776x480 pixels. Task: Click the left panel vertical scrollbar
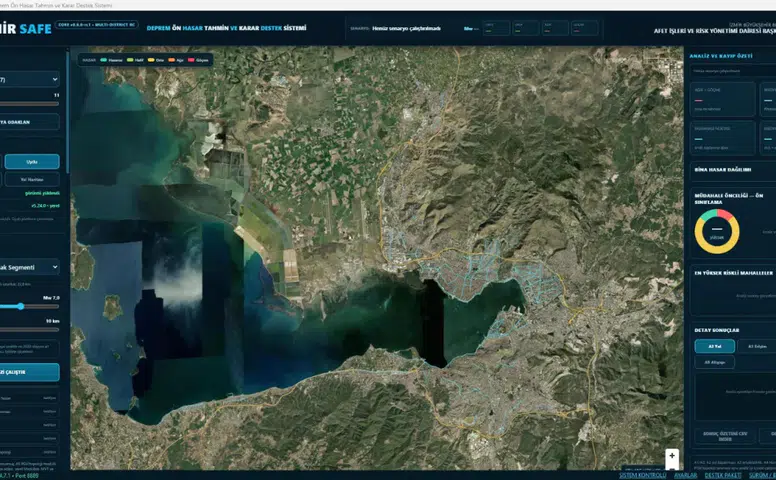click(68, 111)
